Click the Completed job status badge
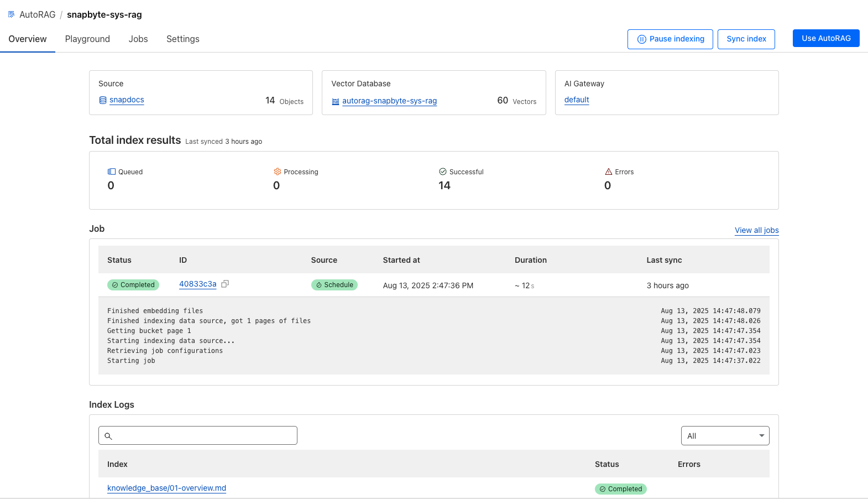 tap(133, 285)
